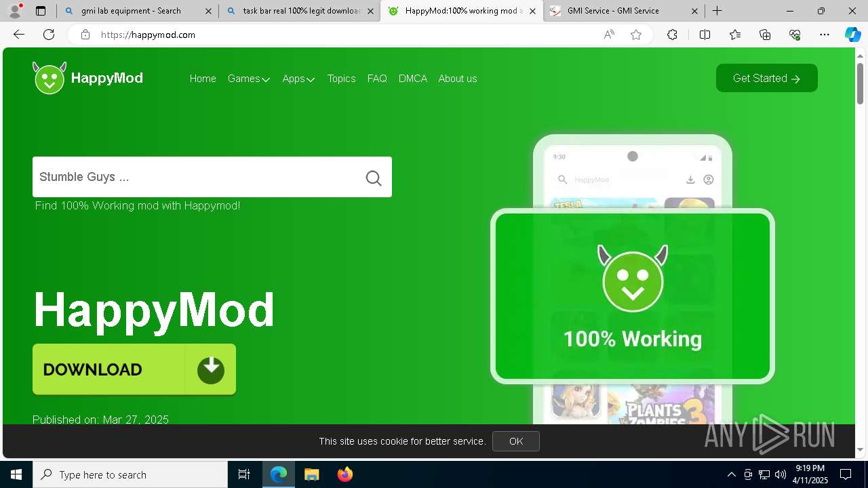This screenshot has height=488, width=868.
Task: Open Browser essentials heart icon
Action: pyautogui.click(x=795, y=35)
